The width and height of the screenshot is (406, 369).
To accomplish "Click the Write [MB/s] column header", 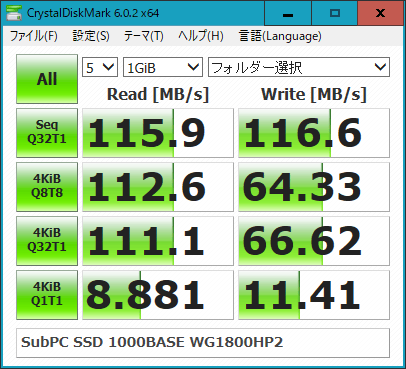I will (314, 94).
